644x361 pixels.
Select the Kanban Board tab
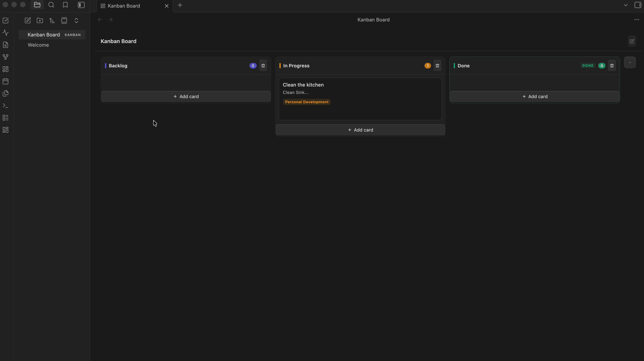pyautogui.click(x=134, y=6)
